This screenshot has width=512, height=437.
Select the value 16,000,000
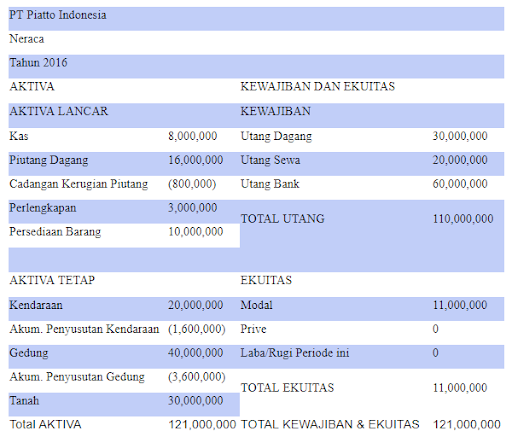coord(196,160)
